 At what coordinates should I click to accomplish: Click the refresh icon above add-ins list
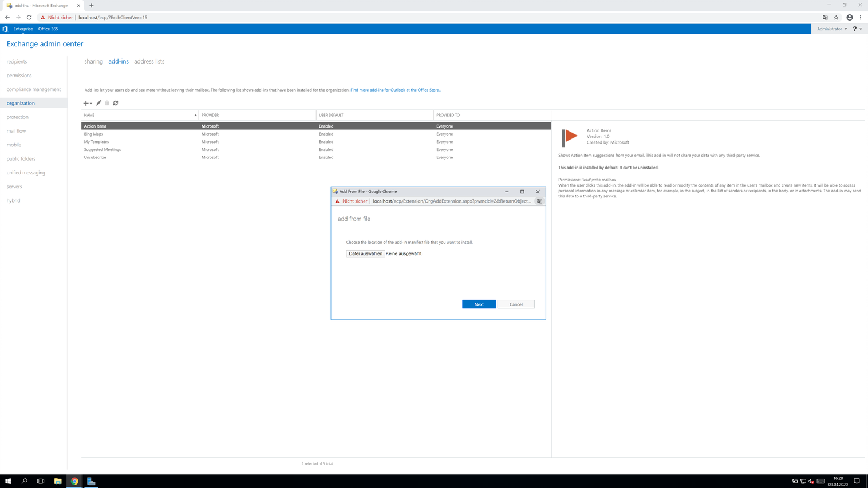[116, 103]
